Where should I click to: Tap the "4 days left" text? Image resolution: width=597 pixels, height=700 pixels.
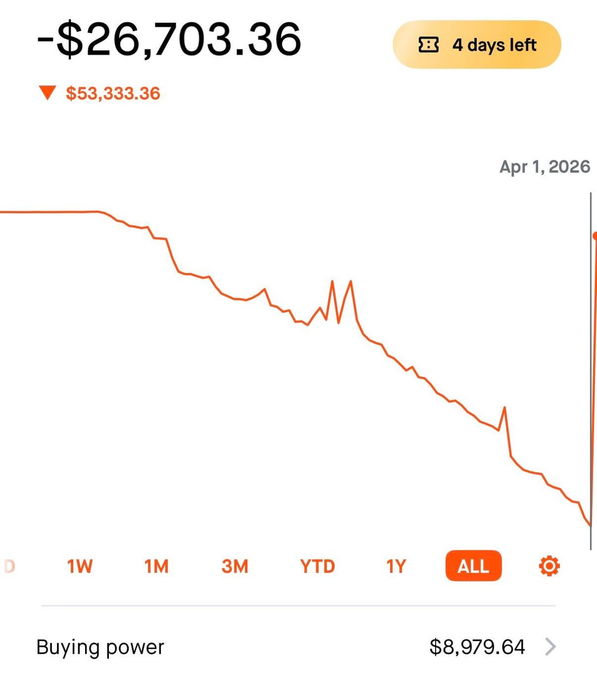[494, 45]
